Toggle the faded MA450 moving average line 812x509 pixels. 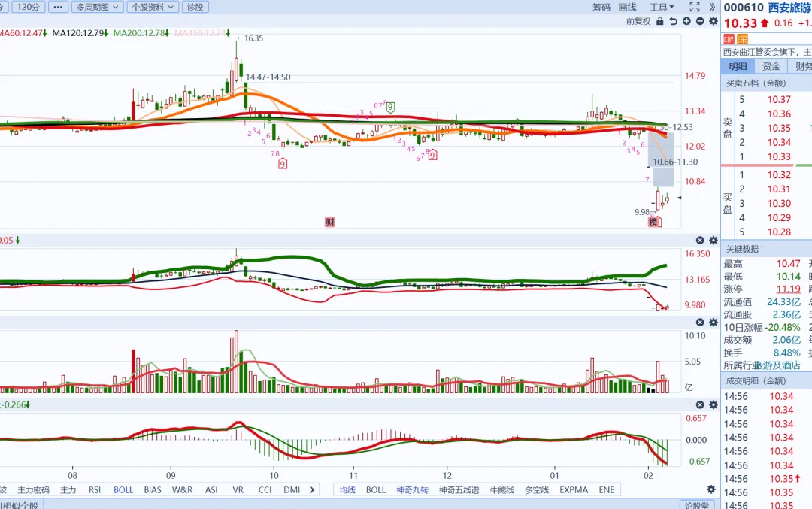tap(202, 33)
